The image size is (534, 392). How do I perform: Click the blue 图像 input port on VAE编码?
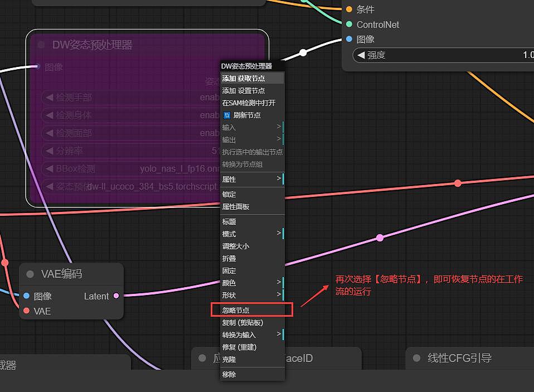pyautogui.click(x=26, y=296)
